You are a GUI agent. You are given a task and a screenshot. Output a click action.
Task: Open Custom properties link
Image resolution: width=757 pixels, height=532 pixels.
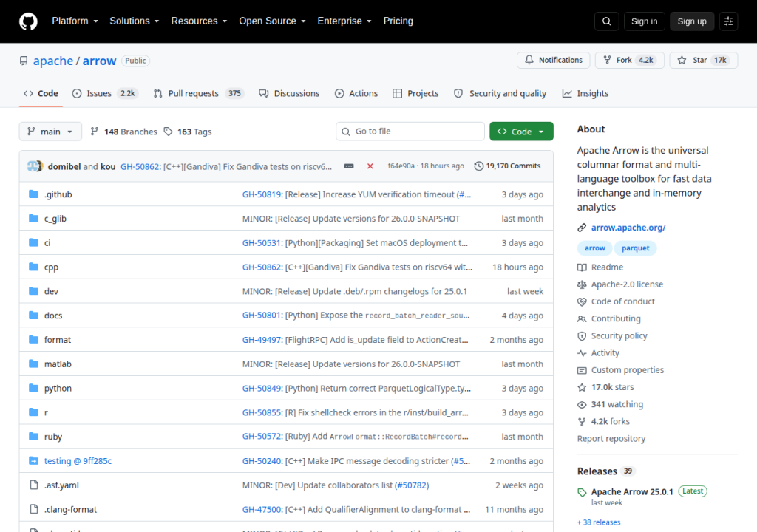pos(620,369)
